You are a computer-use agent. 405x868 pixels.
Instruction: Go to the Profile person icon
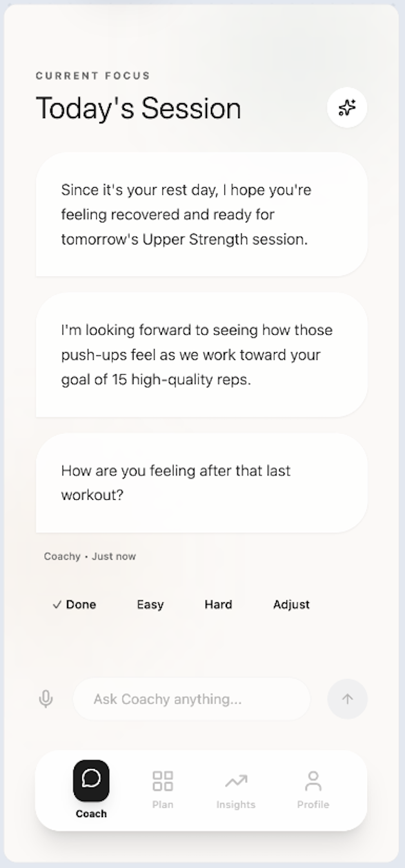point(313,781)
